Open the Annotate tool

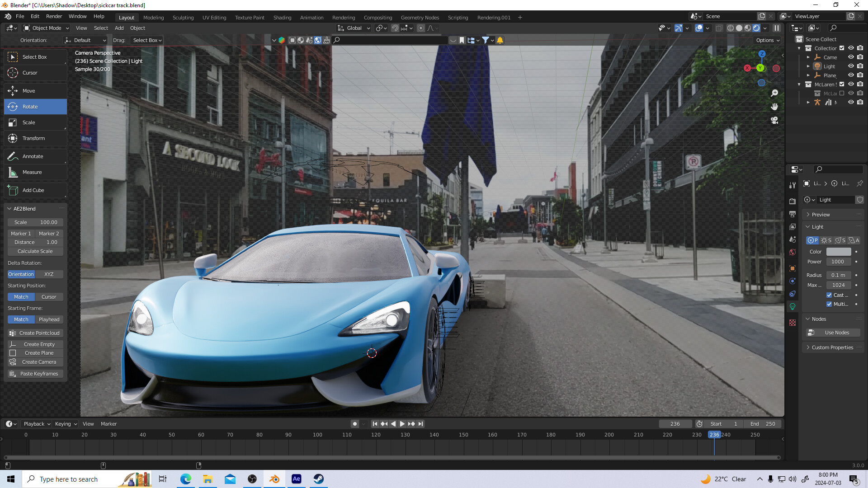coord(32,156)
